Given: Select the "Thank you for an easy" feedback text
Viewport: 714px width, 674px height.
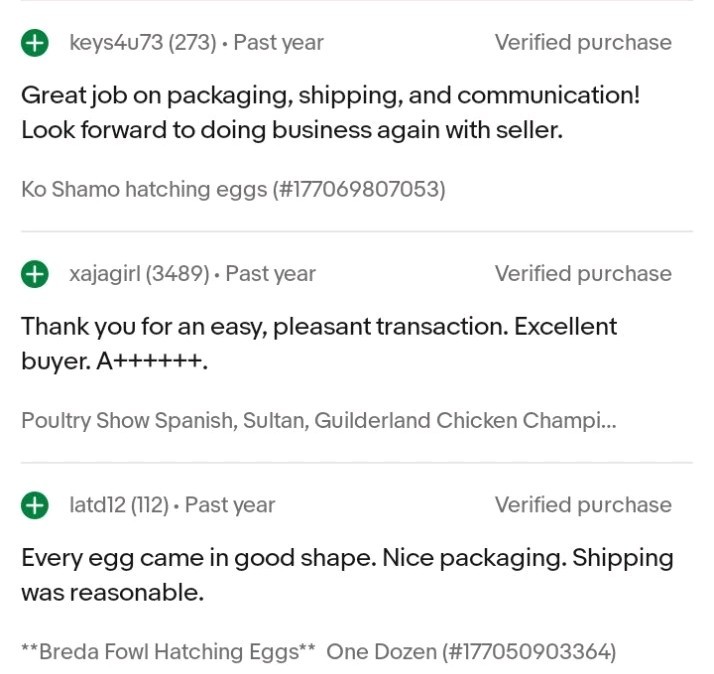Looking at the screenshot, I should pos(319,344).
